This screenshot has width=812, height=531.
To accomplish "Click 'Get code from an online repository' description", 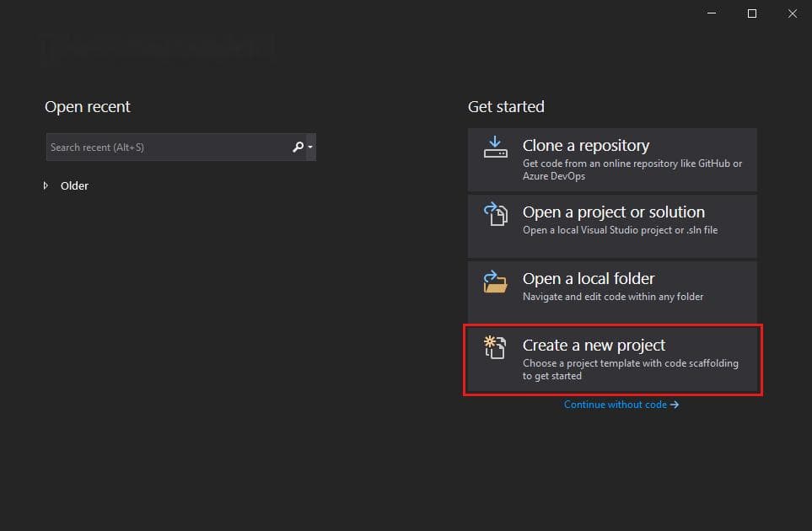I will [632, 169].
